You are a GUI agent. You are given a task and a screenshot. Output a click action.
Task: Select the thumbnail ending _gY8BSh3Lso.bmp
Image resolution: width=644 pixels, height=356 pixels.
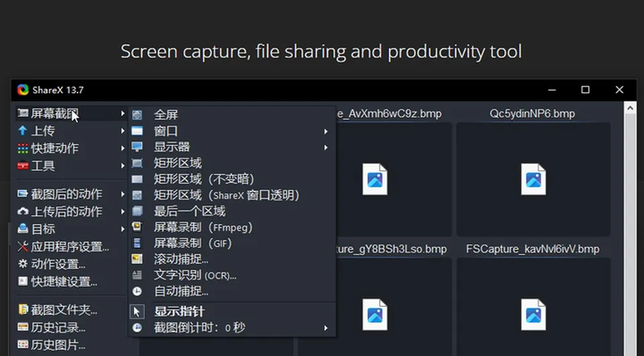(x=394, y=307)
